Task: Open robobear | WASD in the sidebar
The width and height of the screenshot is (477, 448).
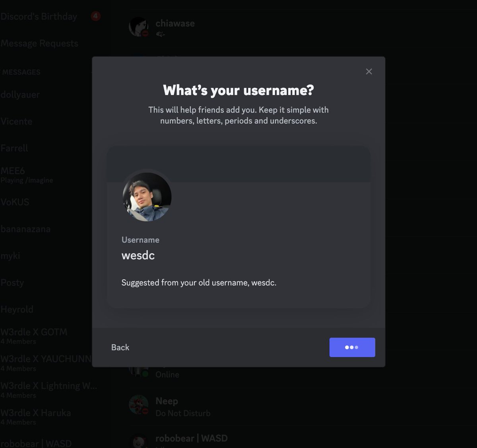Action: click(x=36, y=443)
